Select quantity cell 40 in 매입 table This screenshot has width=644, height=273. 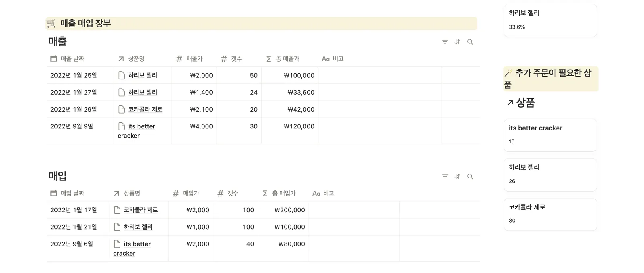pos(235,248)
